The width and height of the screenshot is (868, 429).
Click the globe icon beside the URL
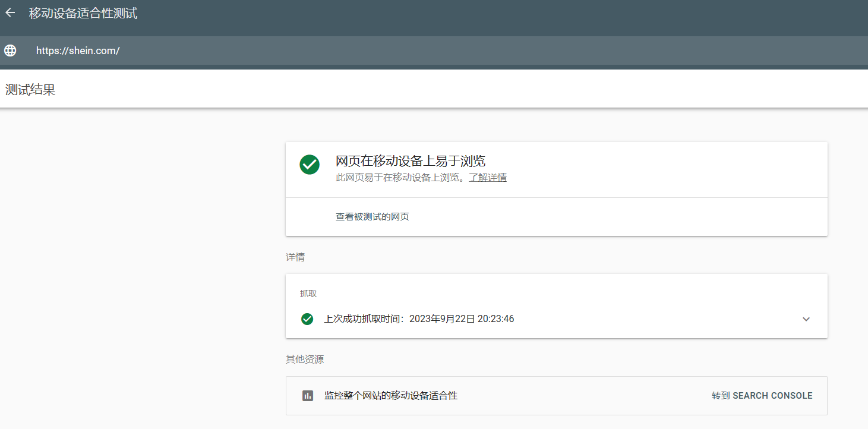tap(10, 51)
